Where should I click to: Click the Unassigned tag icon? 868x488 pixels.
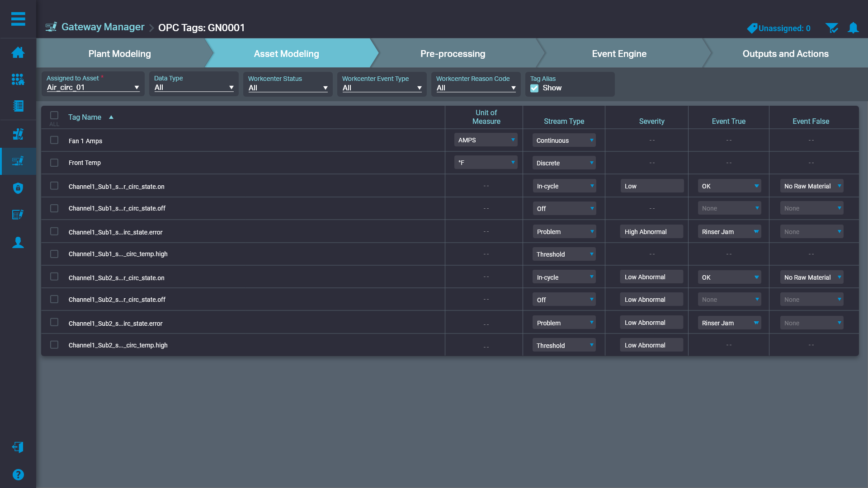point(752,28)
